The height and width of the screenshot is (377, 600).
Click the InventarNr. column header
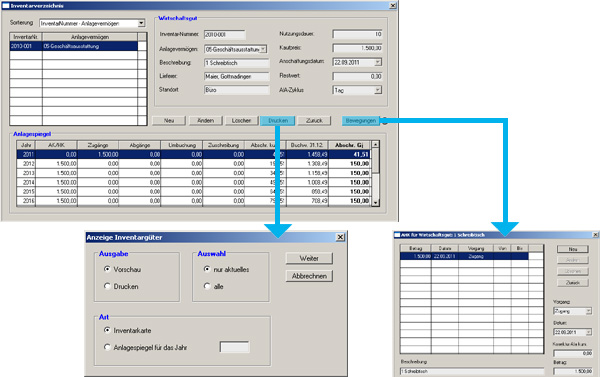coord(26,37)
